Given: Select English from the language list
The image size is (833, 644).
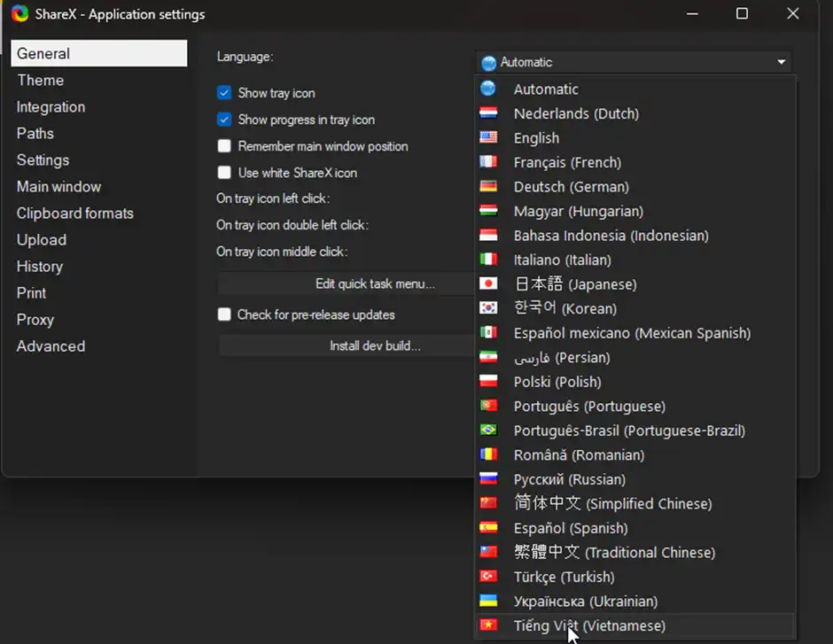Looking at the screenshot, I should [x=536, y=138].
